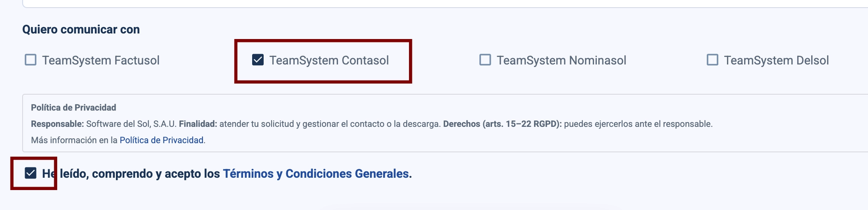Click the TeamSystem Delsol label text
The width and height of the screenshot is (868, 210).
tap(776, 60)
